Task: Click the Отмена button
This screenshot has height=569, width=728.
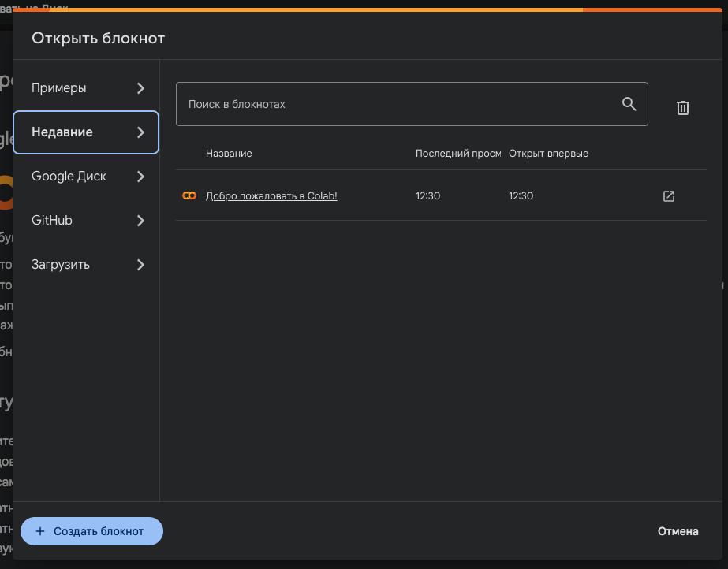Action: (678, 531)
